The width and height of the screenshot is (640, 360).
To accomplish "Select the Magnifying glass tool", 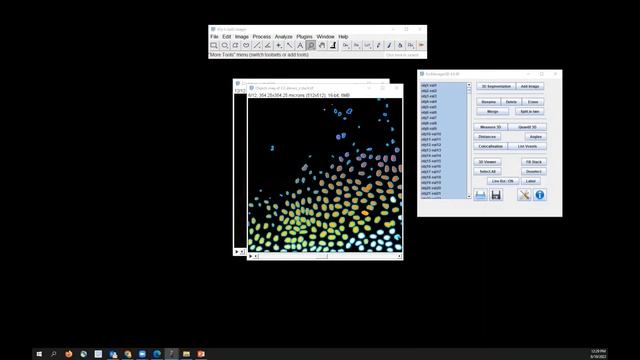I will tap(311, 46).
